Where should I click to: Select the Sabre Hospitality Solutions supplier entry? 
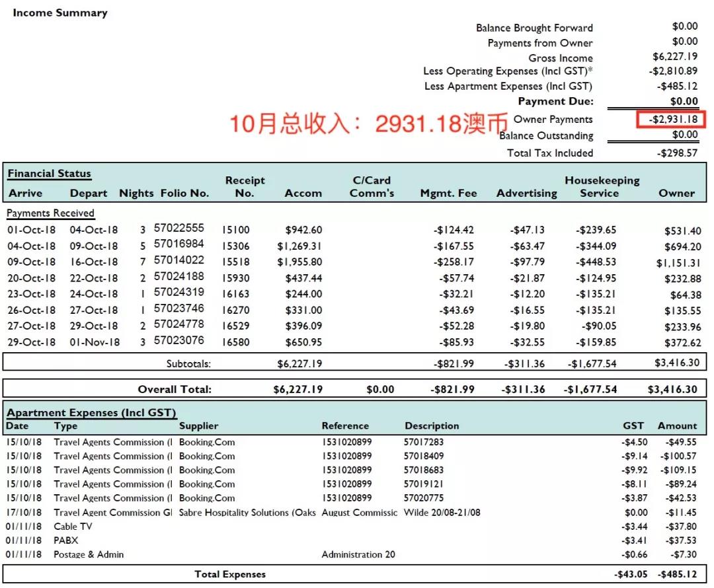[247, 513]
